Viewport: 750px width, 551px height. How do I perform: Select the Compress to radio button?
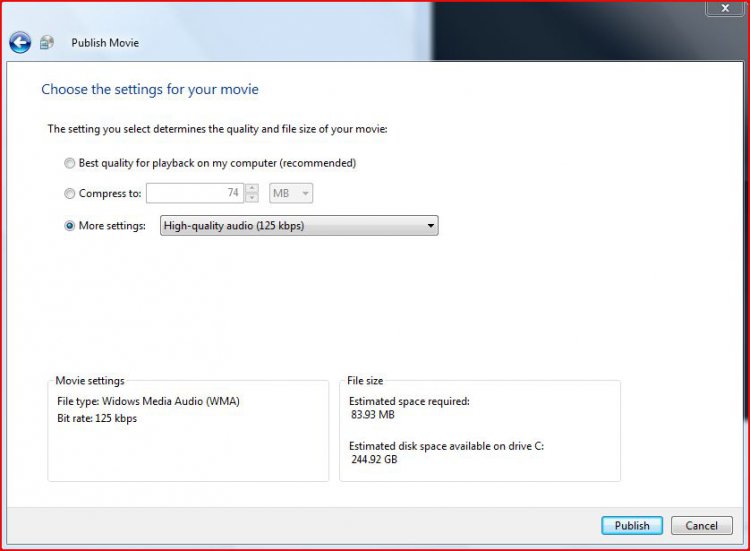point(70,193)
